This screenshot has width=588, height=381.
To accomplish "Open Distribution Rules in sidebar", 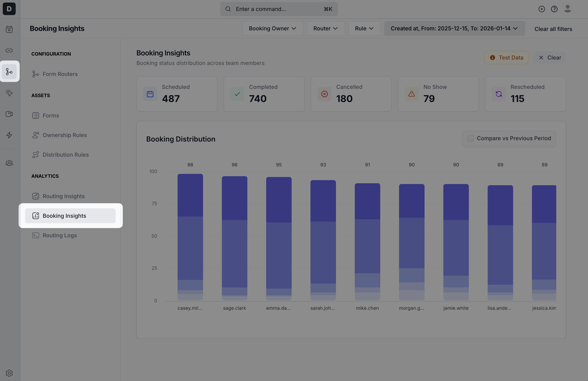I will [65, 155].
